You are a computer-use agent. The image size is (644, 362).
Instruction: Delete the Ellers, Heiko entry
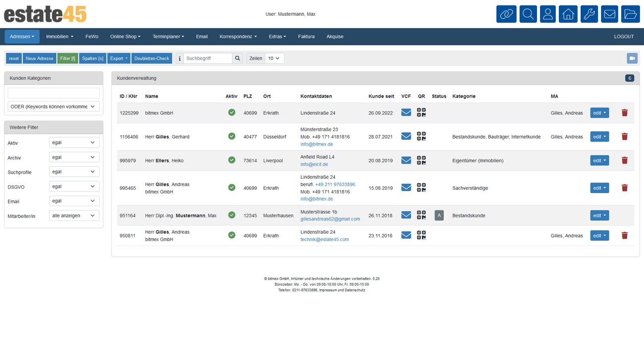click(624, 160)
